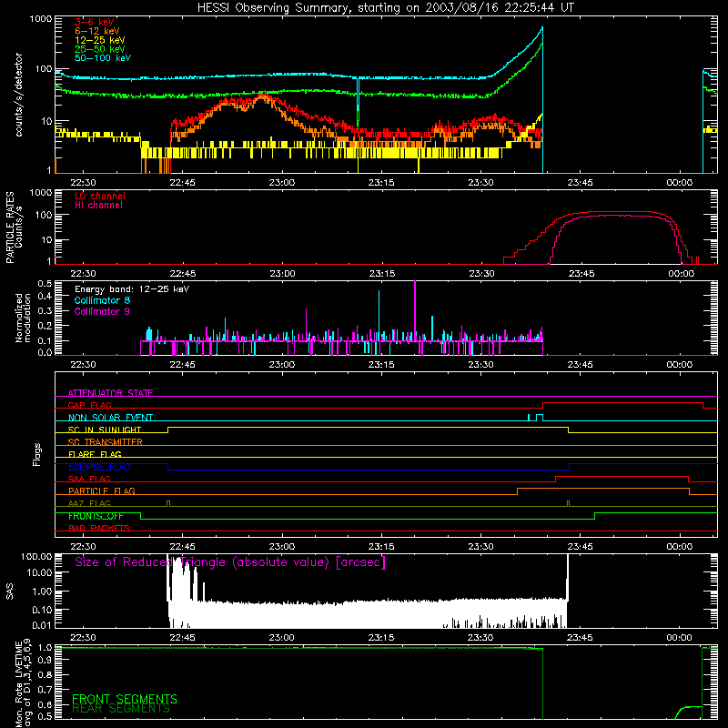Click the SC_TRANSMITTER flag label
Viewport: 728px width, 728px height.
click(105, 441)
